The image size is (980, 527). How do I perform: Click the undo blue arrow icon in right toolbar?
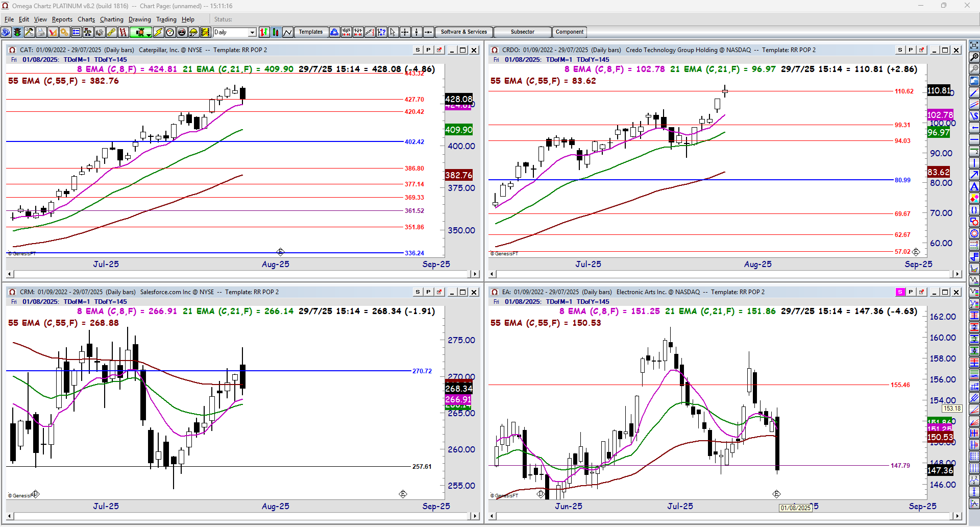(x=974, y=80)
